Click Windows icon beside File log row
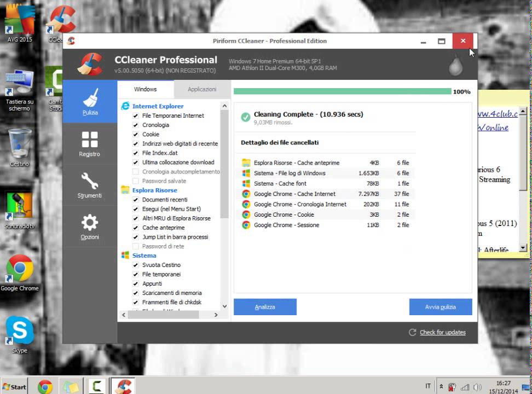The image size is (532, 394). coord(246,173)
